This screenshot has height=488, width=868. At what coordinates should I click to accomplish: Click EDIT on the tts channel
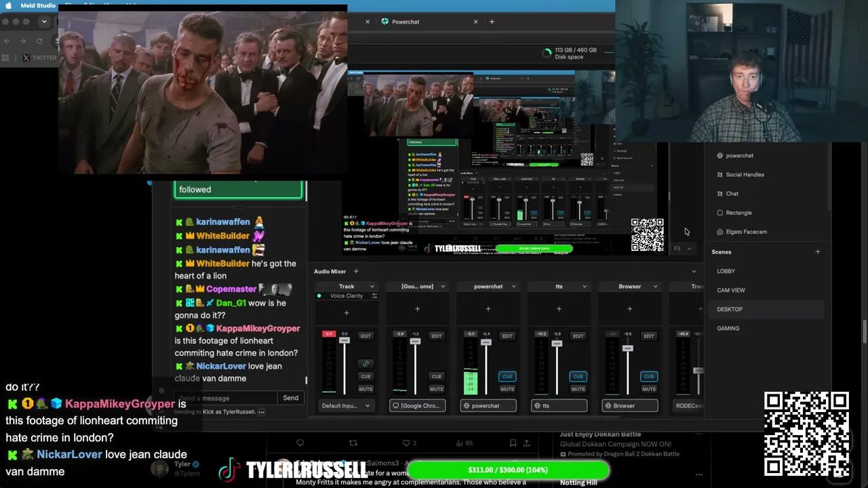[578, 336]
